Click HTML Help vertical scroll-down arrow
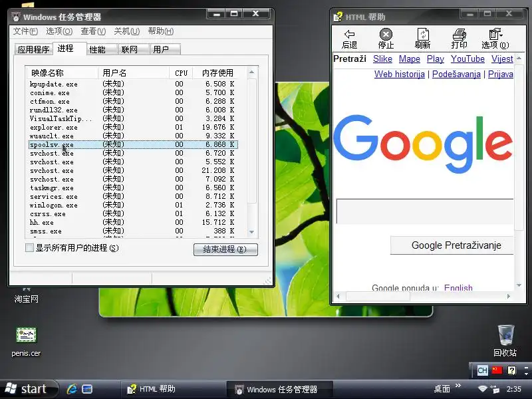The image size is (532, 399). tap(519, 285)
